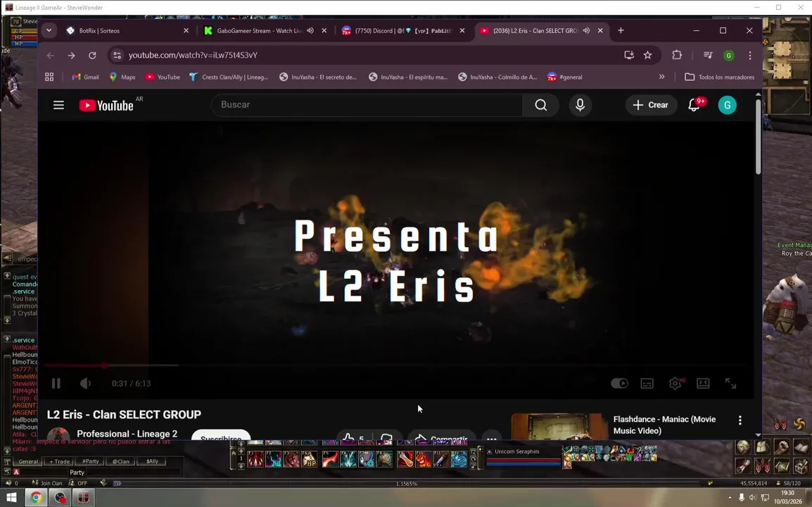Screen dimensions: 812x507
Task: Focus the YouTube Buscar search field
Action: click(x=367, y=105)
